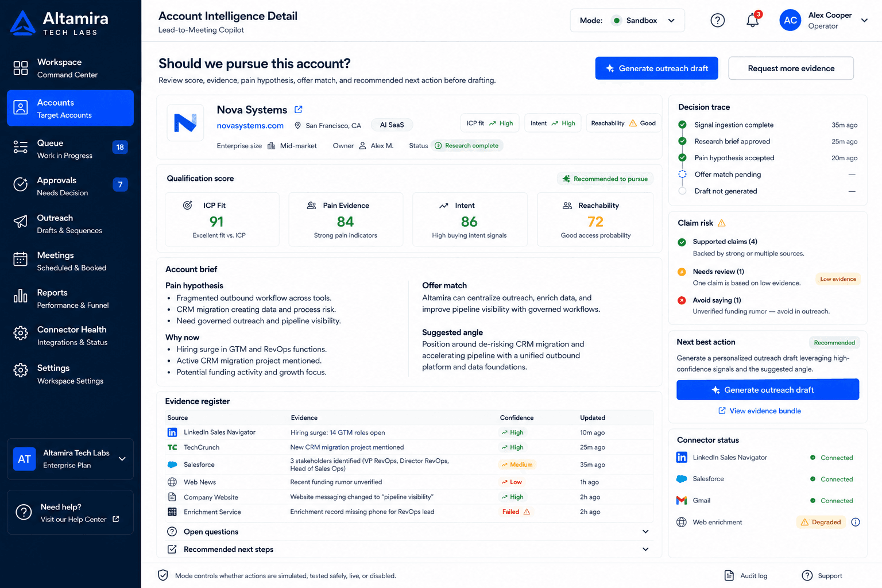Open the Mode Sandbox dropdown
882x588 pixels.
click(x=627, y=21)
